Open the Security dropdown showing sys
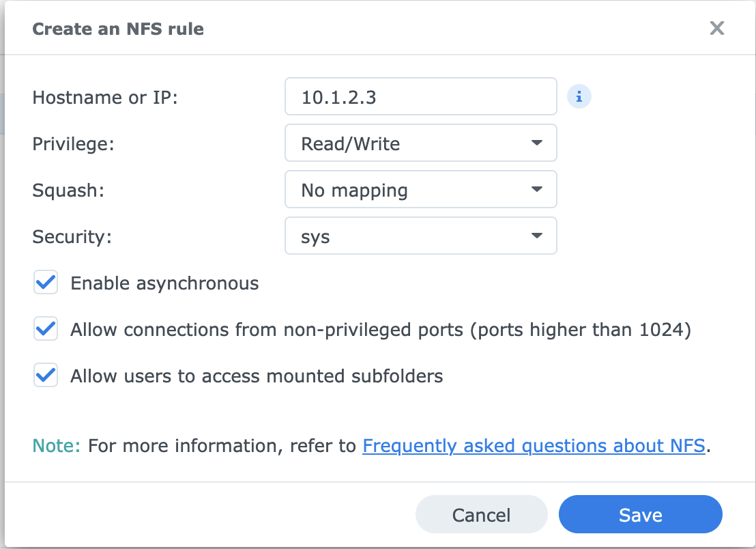The height and width of the screenshot is (549, 756). point(420,236)
